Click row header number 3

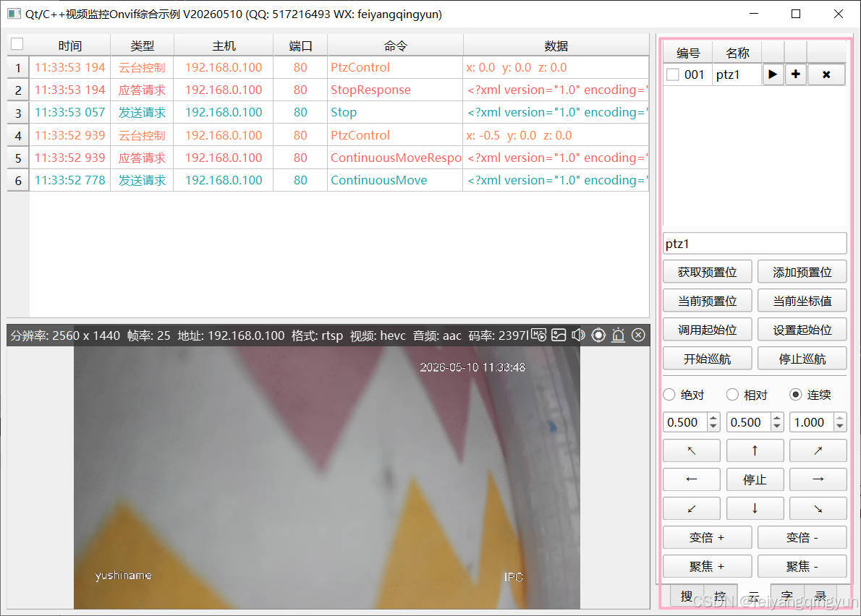point(18,113)
